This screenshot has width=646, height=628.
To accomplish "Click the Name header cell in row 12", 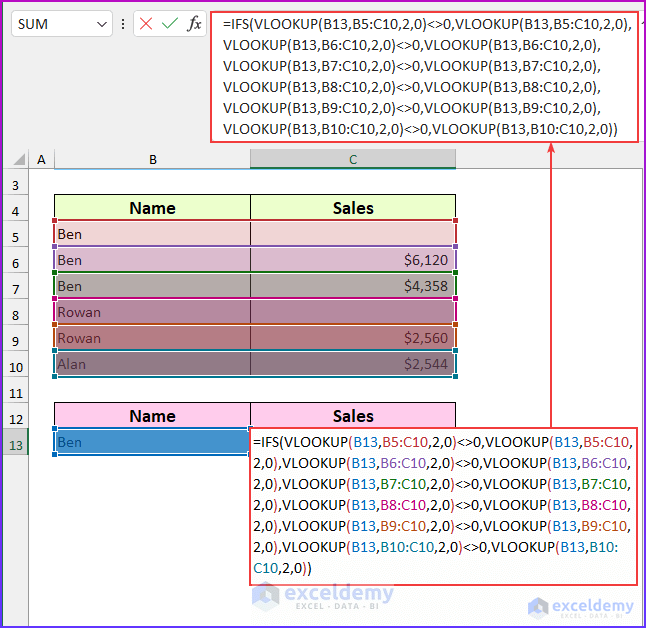I will point(152,416).
